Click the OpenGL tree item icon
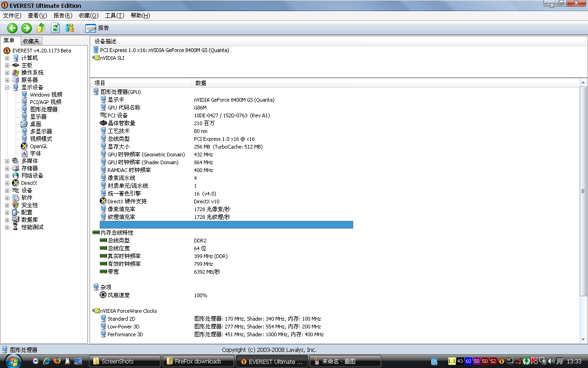Screen dimensions: 588x368 tap(24, 146)
